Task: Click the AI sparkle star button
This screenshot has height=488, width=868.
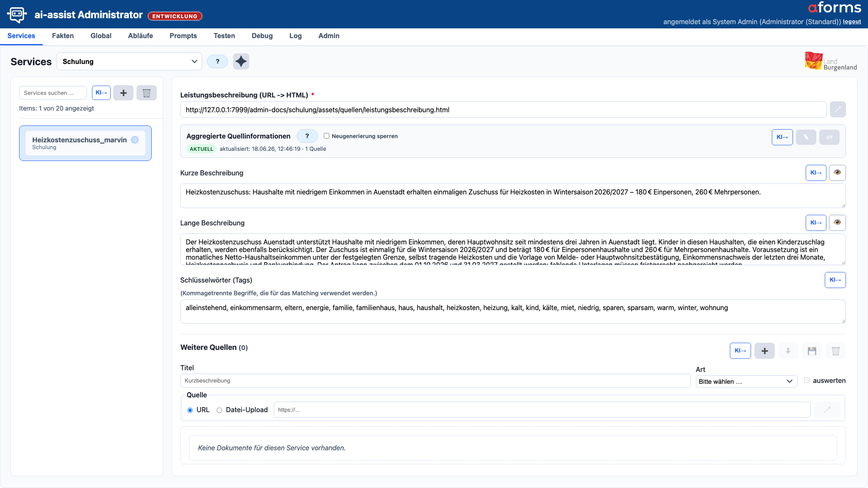Action: [241, 61]
